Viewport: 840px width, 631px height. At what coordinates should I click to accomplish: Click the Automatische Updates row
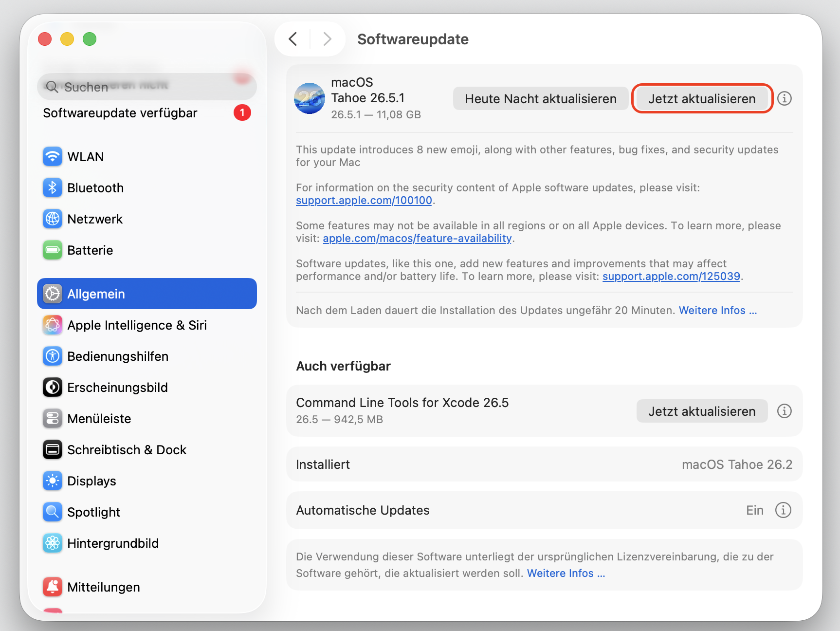(544, 510)
